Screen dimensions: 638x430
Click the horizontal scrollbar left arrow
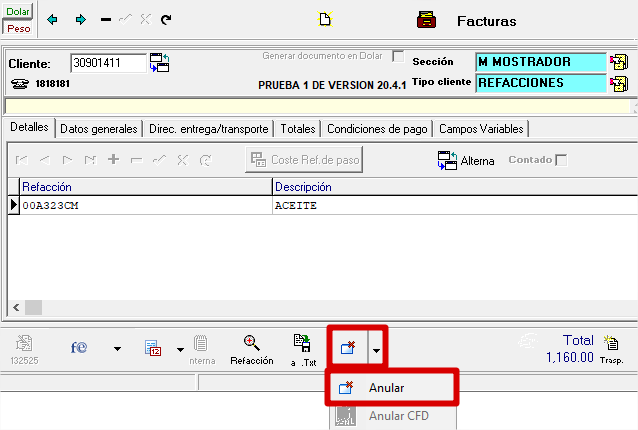coord(16,308)
